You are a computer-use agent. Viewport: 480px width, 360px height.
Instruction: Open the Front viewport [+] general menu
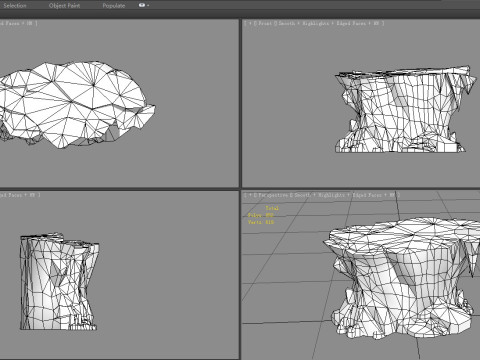coord(249,23)
